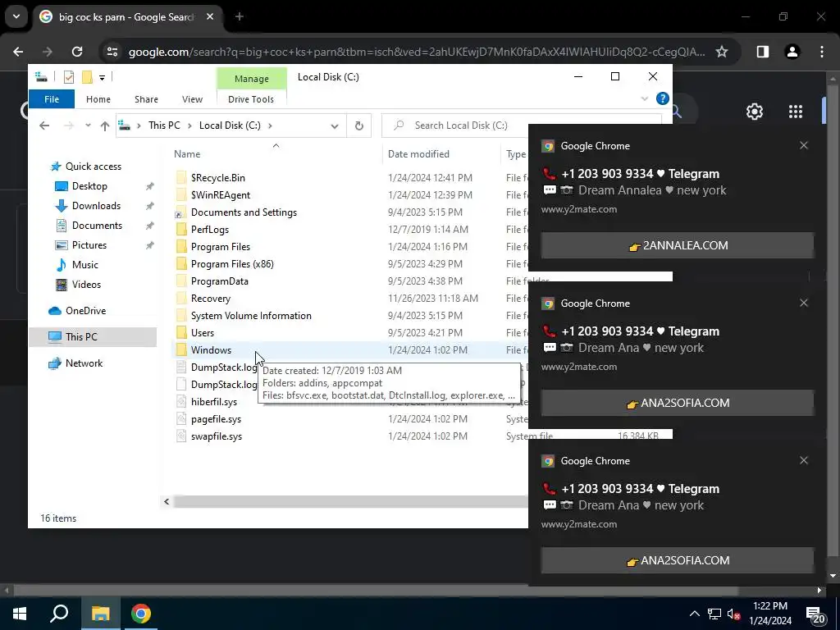This screenshot has width=840, height=630.
Task: Open File Explorer from the taskbar
Action: point(100,614)
